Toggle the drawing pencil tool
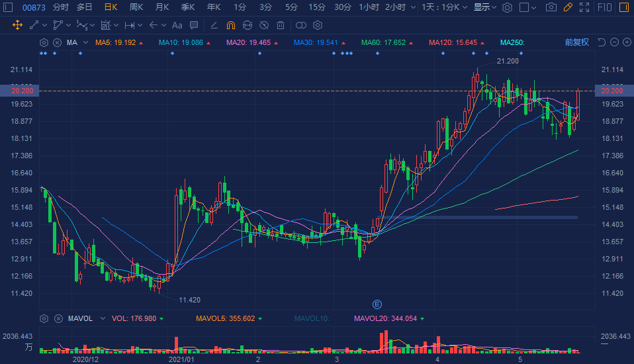The width and height of the screenshot is (634, 364). point(567,7)
